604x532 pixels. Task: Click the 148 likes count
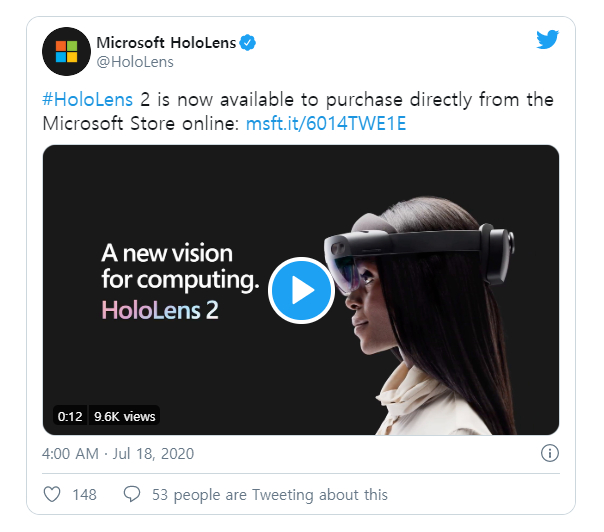(84, 495)
